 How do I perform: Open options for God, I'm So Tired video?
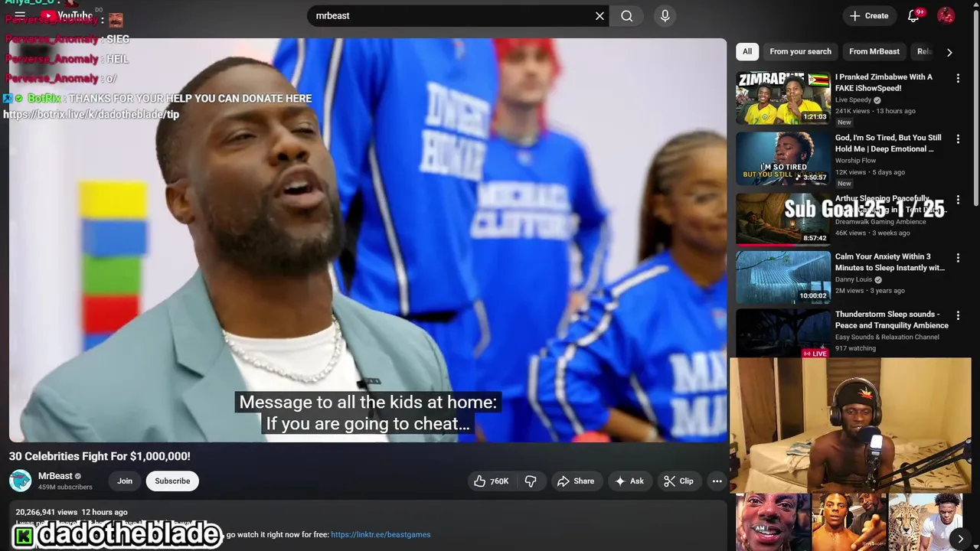point(958,139)
